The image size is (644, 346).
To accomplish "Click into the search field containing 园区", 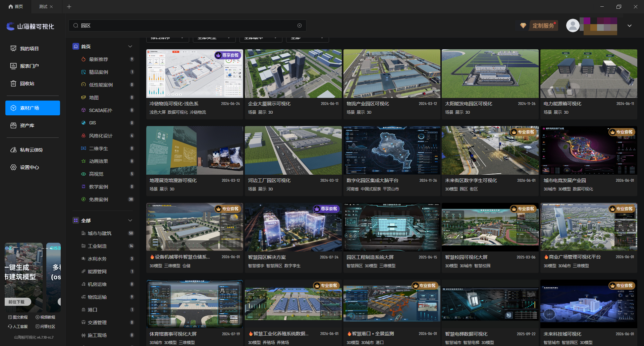I will pyautogui.click(x=187, y=25).
